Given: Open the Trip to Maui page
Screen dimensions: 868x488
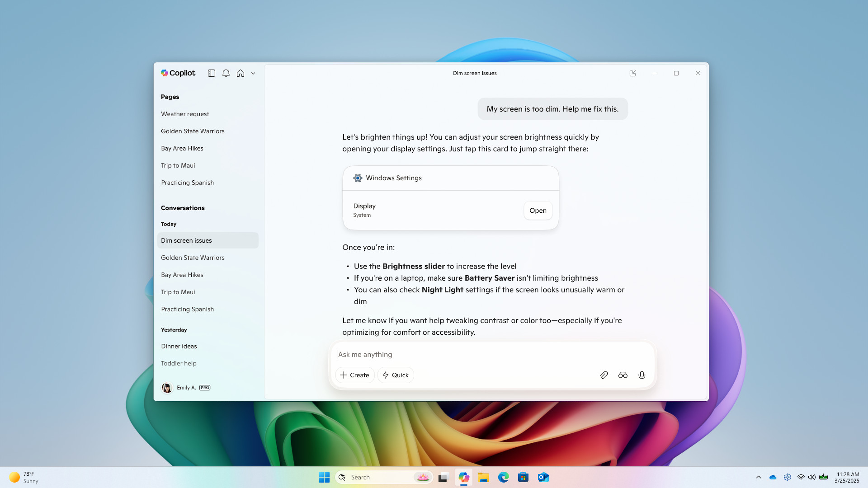Looking at the screenshot, I should click(x=178, y=165).
